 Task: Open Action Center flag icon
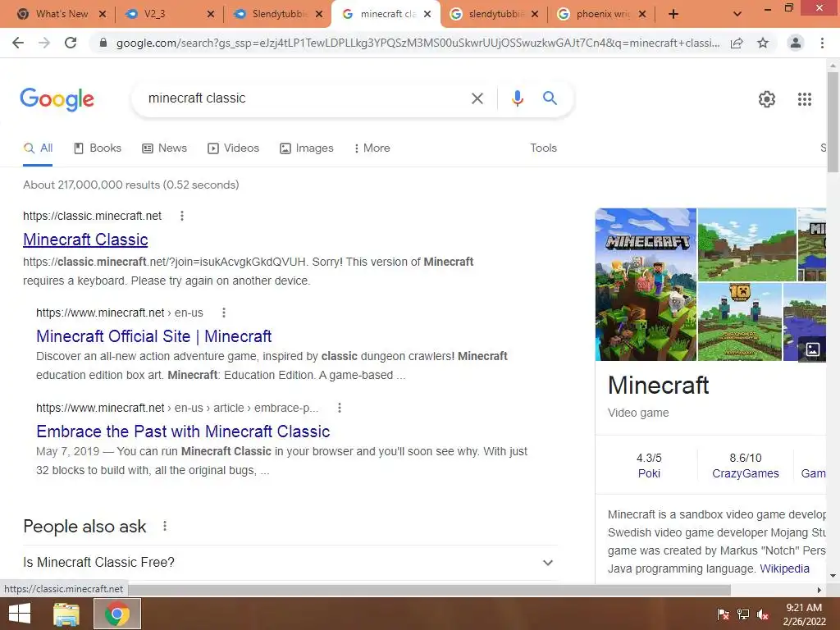tap(724, 614)
